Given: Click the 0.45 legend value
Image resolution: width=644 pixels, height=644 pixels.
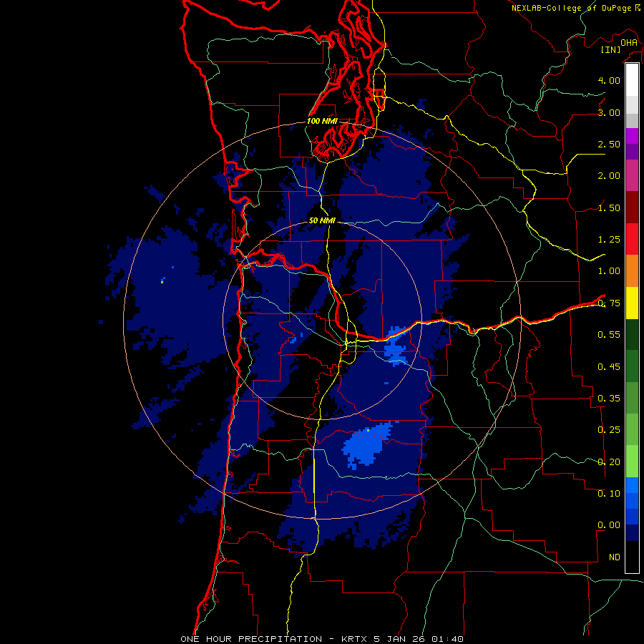Looking at the screenshot, I should pos(609,367).
